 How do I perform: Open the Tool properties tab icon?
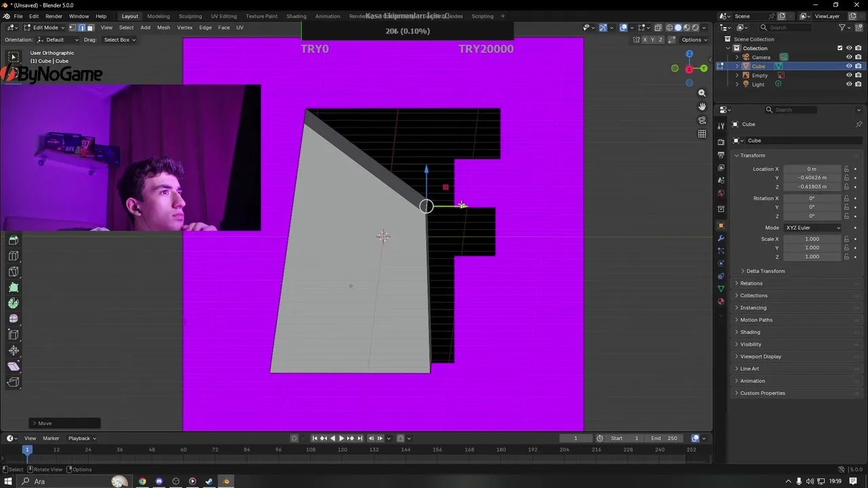(721, 126)
